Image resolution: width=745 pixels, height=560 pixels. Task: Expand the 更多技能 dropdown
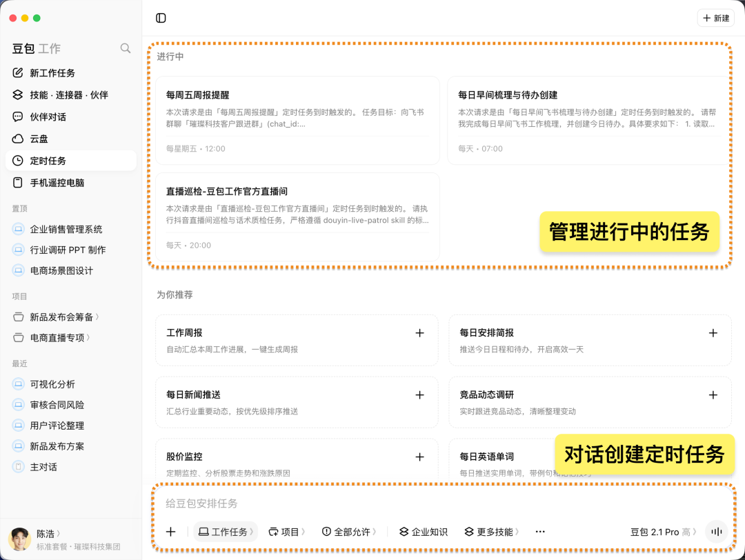click(492, 532)
